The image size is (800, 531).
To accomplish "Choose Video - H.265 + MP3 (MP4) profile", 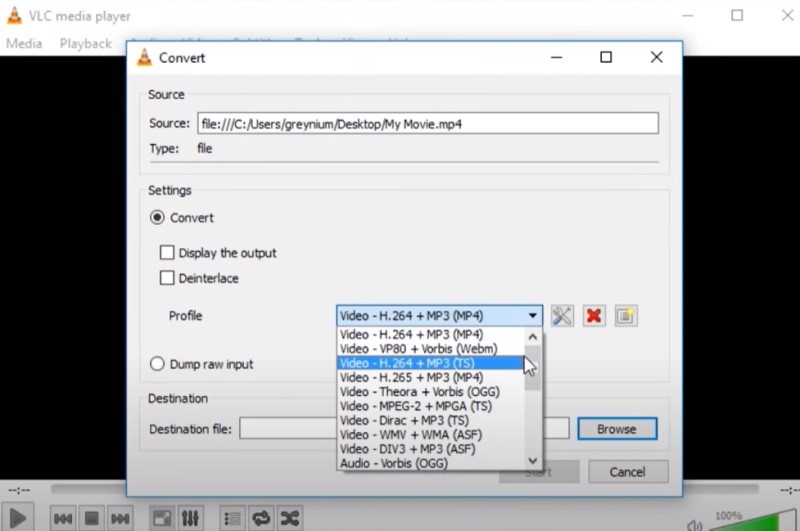I will 411,378.
